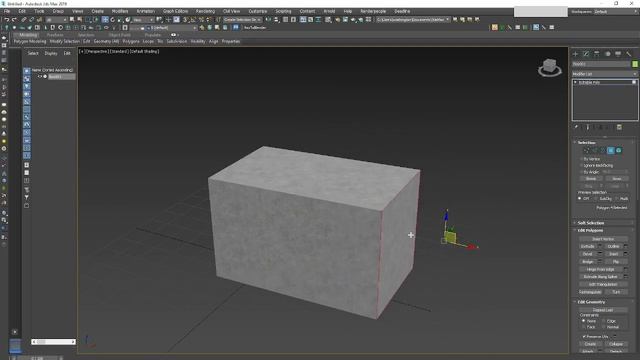
Task: Open the reference coordinate system dropdown
Action: click(x=143, y=20)
